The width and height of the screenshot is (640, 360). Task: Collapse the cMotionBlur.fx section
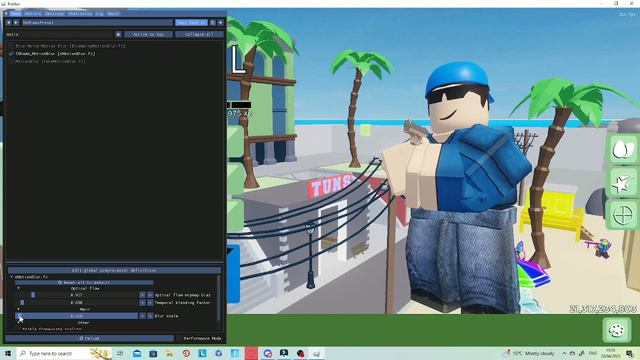click(11, 277)
